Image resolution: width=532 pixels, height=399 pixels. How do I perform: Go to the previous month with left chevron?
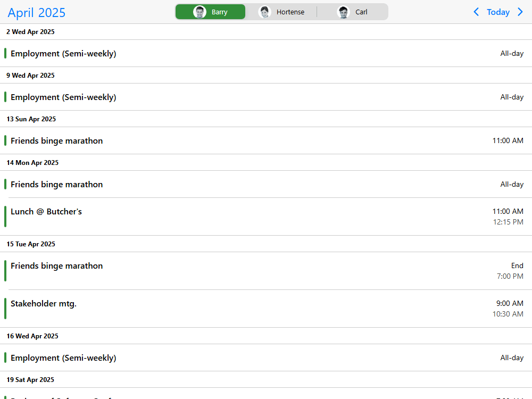tap(476, 12)
